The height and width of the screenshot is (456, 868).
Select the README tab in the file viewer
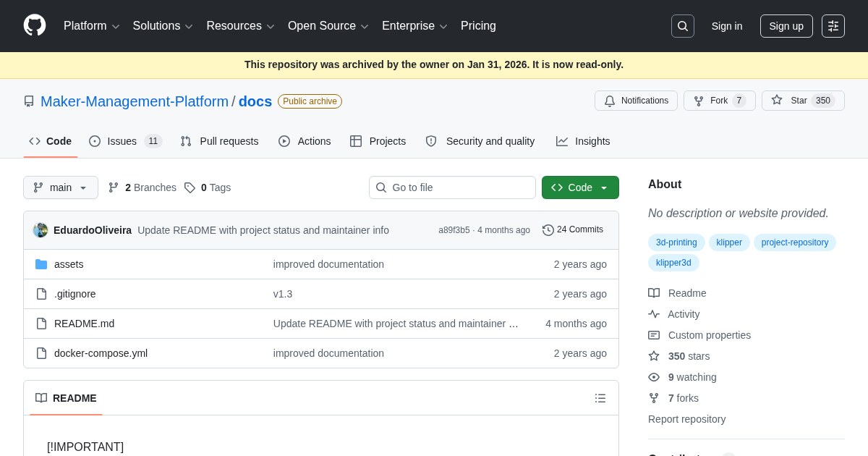(66, 398)
